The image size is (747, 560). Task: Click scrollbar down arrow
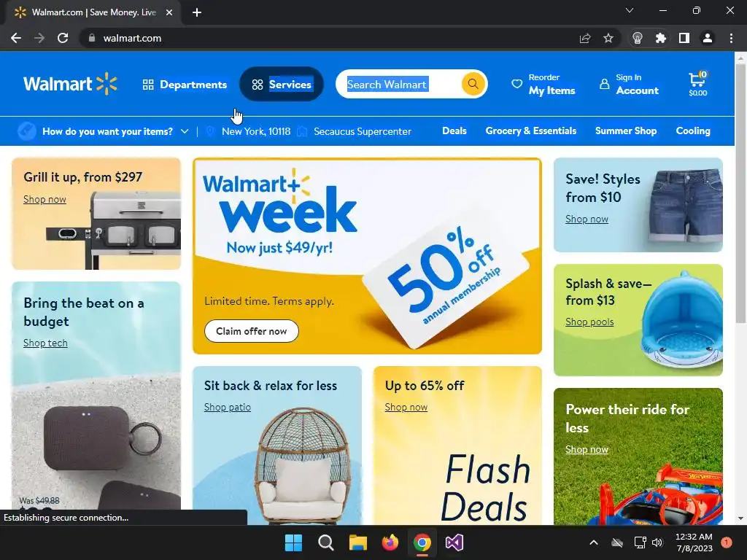click(x=740, y=518)
